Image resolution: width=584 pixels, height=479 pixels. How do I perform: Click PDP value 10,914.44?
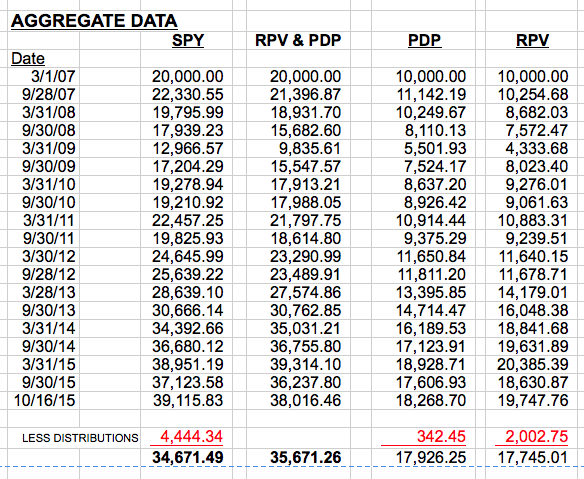click(x=431, y=220)
